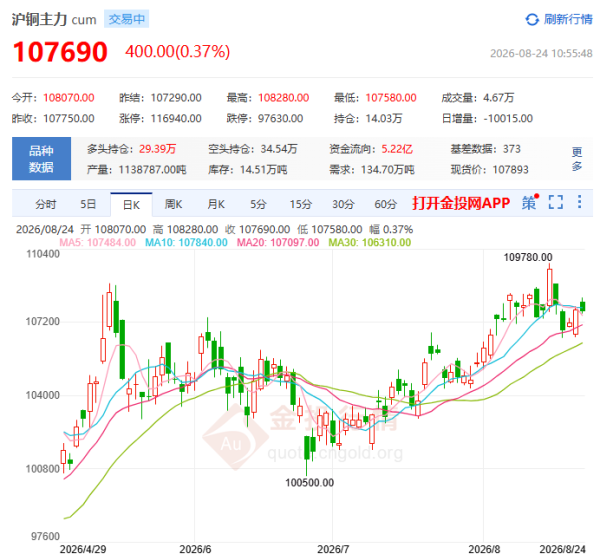Open the fullscreen chart icon
Screen dimensions: 600x554
pos(556,202)
